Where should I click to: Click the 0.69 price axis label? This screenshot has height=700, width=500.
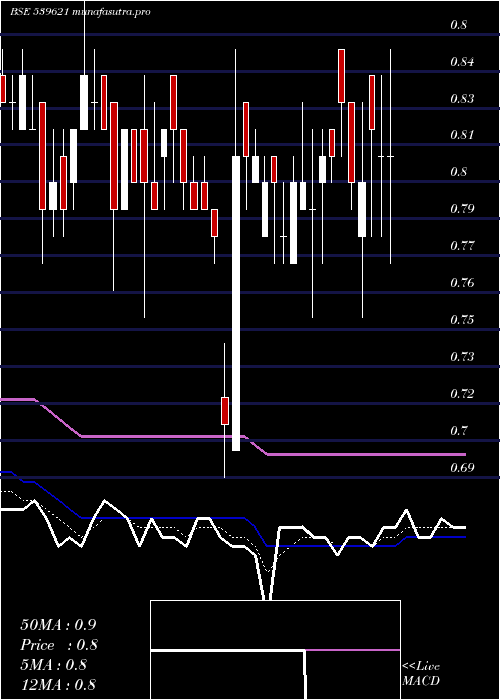tap(462, 468)
